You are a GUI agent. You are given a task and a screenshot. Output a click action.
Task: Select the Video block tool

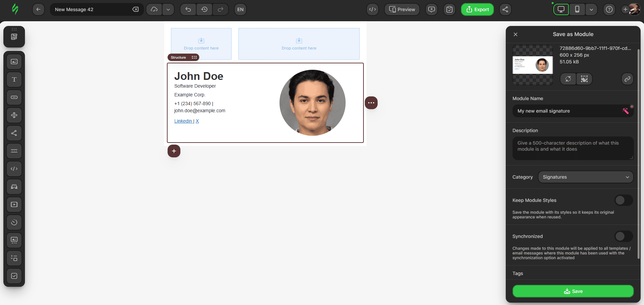tap(14, 205)
